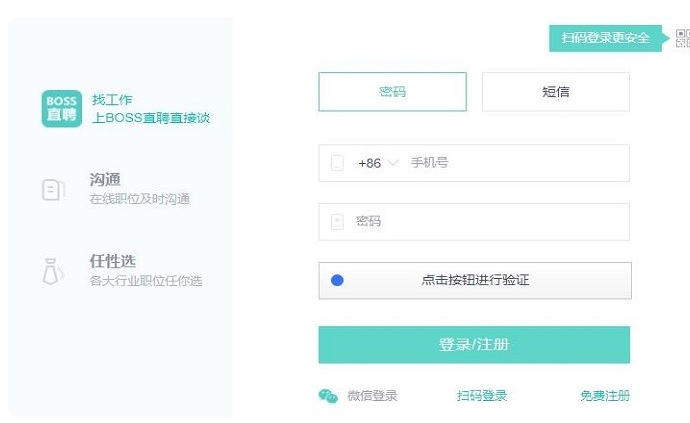This screenshot has height=423, width=690.
Task: Click the 找工作 slogan text
Action: pyautogui.click(x=112, y=99)
